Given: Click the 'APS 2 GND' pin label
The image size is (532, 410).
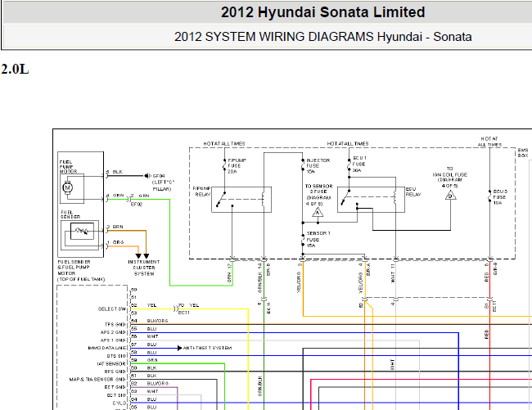Looking at the screenshot, I should [113, 332].
